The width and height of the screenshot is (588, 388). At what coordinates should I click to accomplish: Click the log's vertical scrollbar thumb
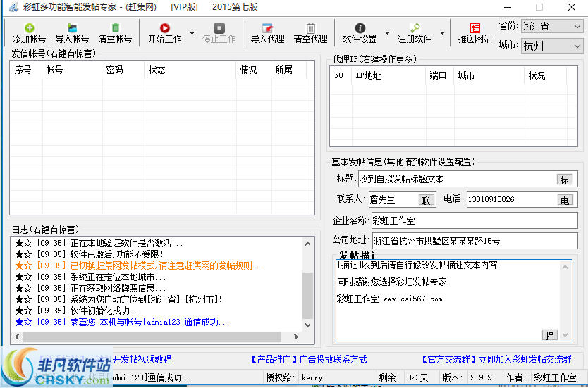[308, 296]
